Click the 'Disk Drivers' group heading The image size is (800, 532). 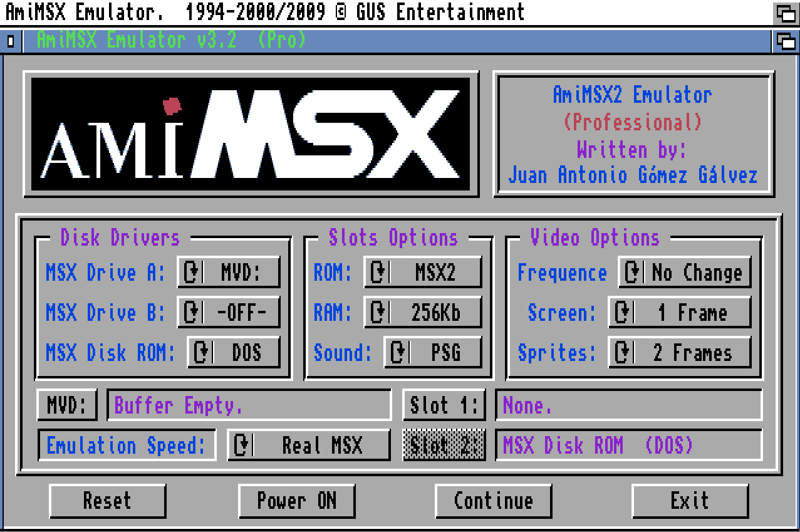120,237
